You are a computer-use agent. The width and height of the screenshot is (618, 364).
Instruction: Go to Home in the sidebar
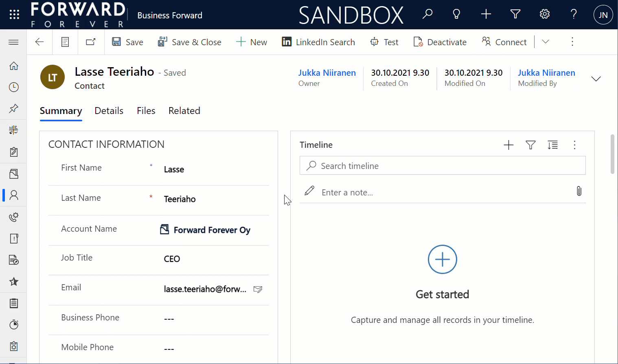point(14,66)
